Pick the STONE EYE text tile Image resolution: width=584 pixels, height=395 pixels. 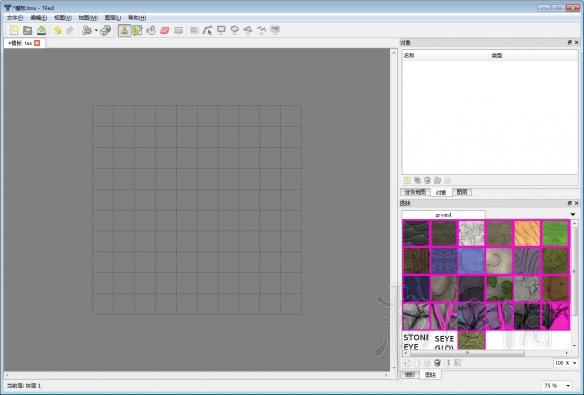[416, 341]
